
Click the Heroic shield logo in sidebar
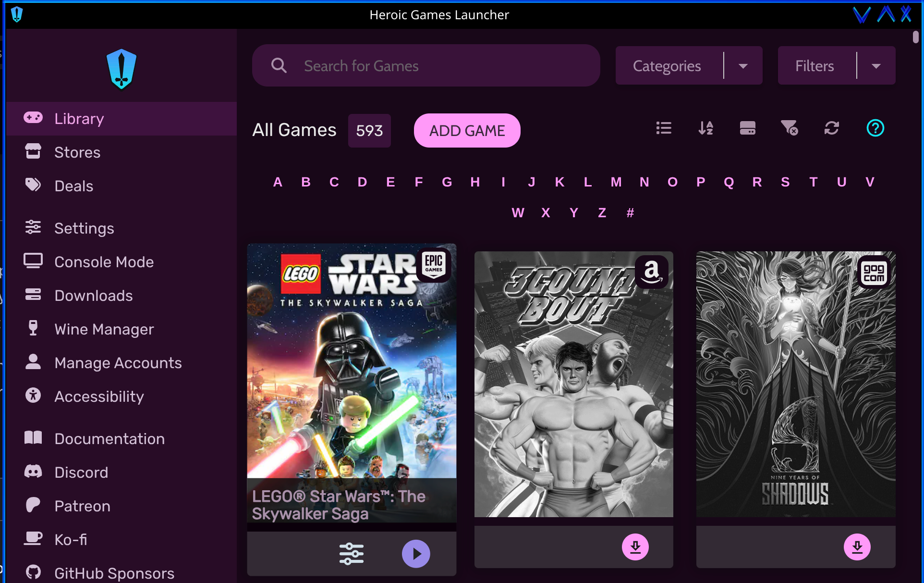click(x=122, y=69)
